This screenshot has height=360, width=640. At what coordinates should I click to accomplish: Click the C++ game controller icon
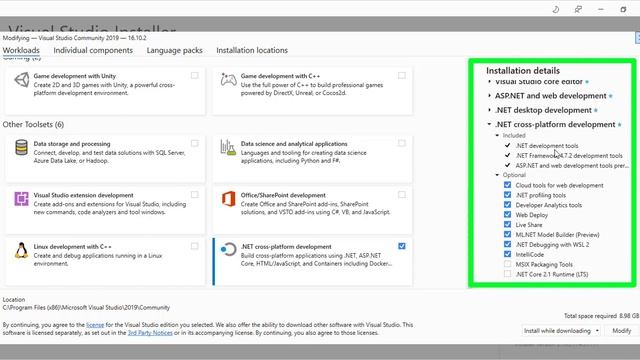point(229,79)
